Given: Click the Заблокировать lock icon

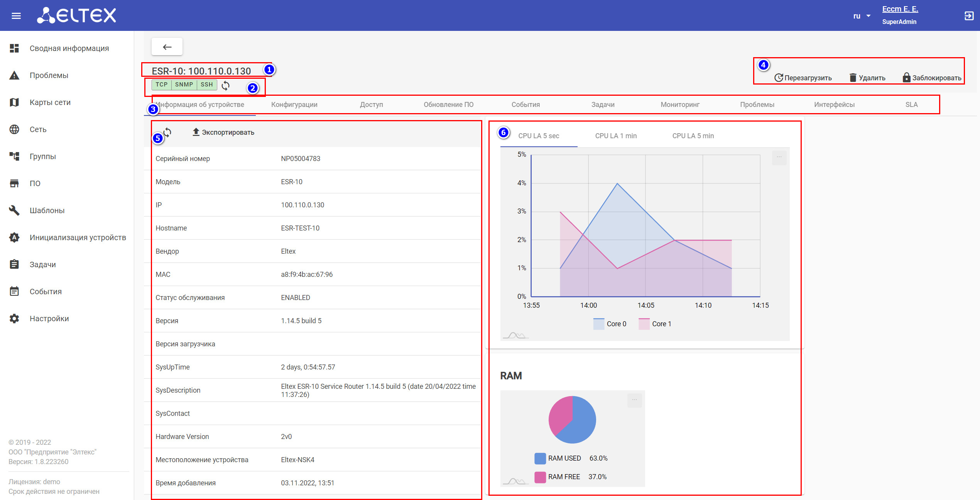Looking at the screenshot, I should [906, 78].
